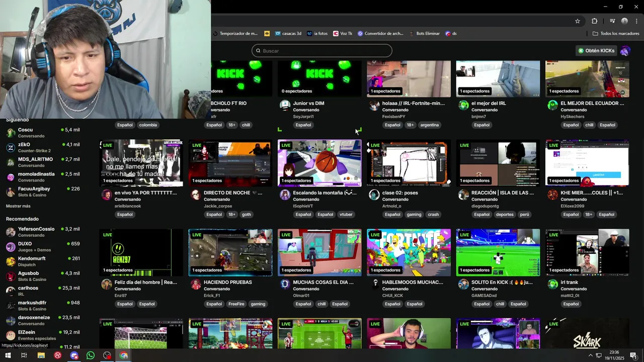Open the 'el mejor del IRL' stream title
This screenshot has width=644, height=362.
(489, 103)
